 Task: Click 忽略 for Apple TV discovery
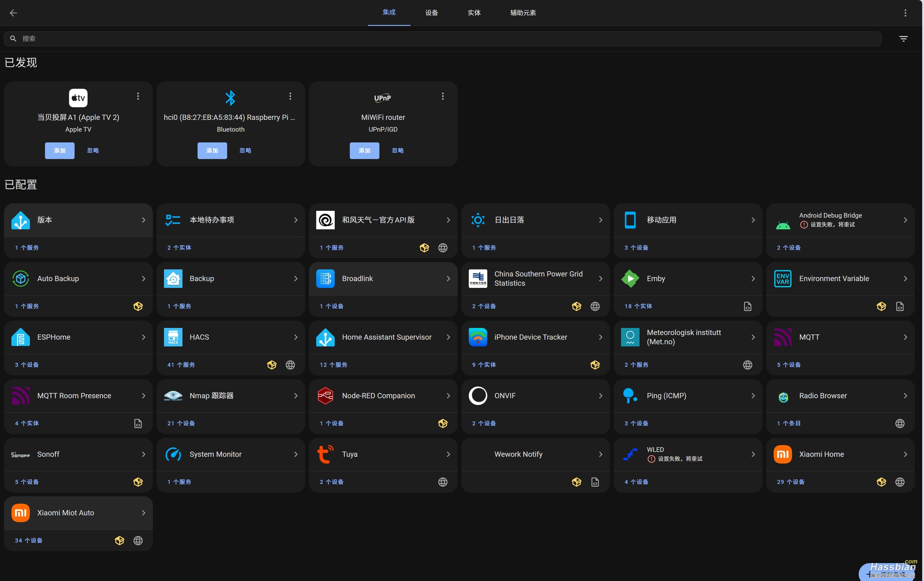coord(93,150)
